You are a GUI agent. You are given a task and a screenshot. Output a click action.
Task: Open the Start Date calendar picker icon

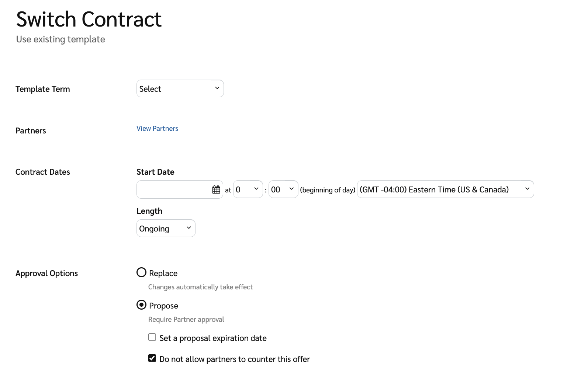[x=216, y=189]
